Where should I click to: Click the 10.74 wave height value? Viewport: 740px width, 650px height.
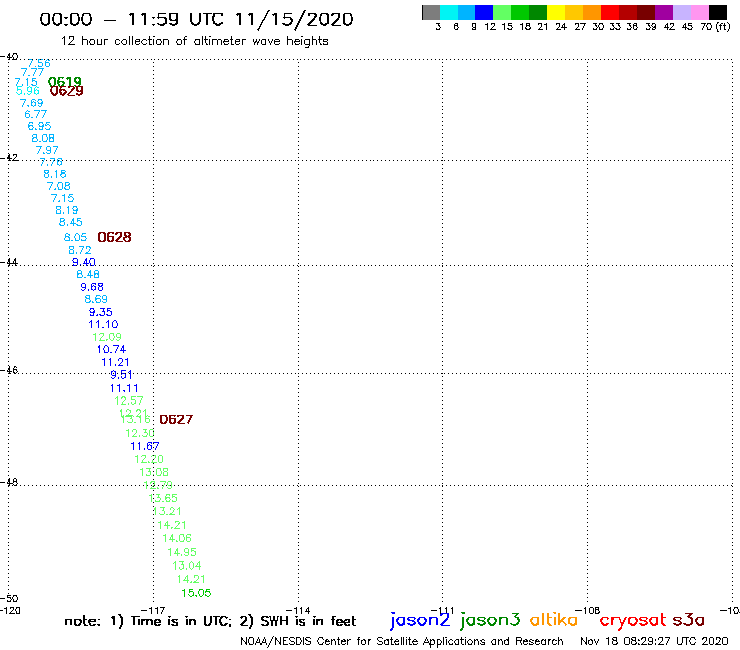tap(111, 349)
